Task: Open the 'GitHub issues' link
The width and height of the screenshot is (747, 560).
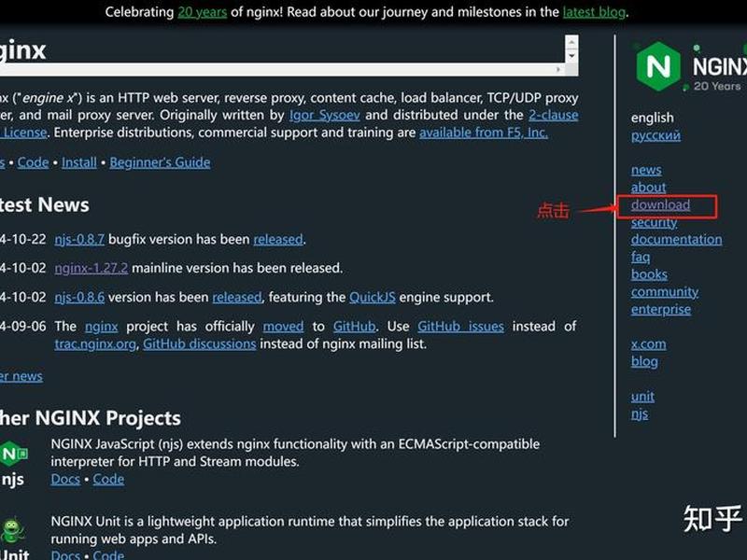Action: pos(460,327)
